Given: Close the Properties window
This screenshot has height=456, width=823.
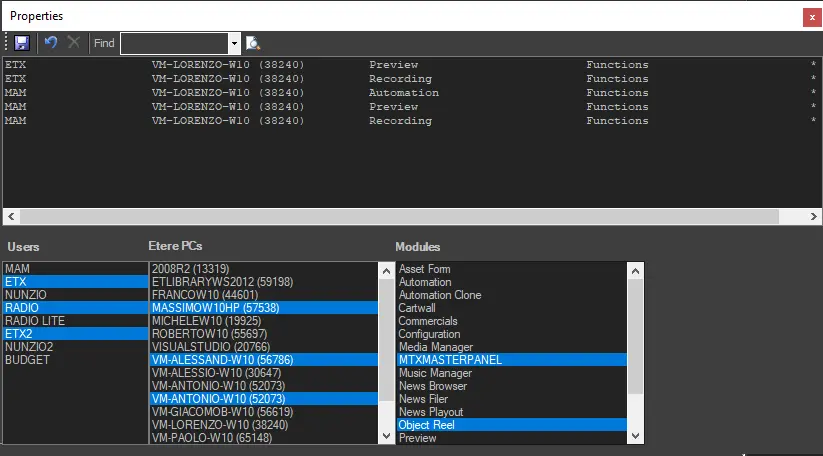Looking at the screenshot, I should [810, 17].
